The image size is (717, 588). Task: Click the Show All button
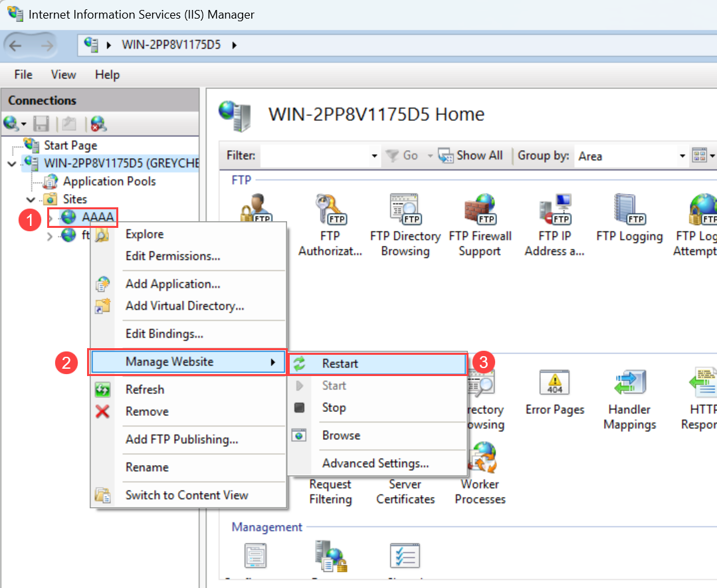[470, 155]
